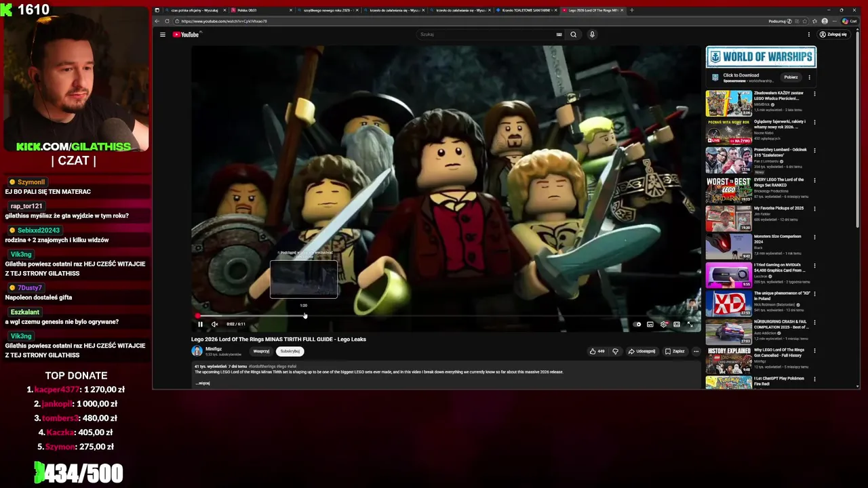Screen dimensions: 868x488
Task: Open options menu for Monsters Size Comparison
Action: (814, 237)
